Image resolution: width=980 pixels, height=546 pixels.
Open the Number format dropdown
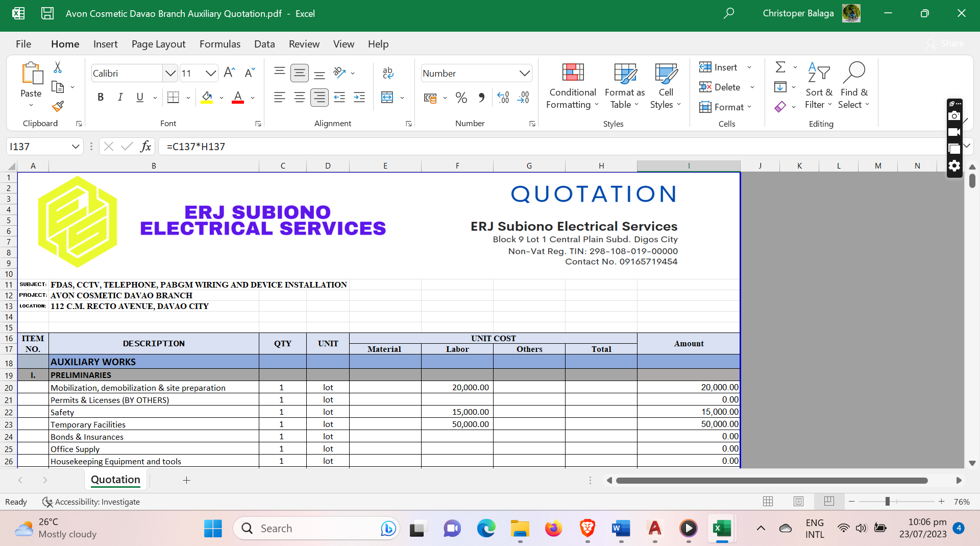point(524,73)
